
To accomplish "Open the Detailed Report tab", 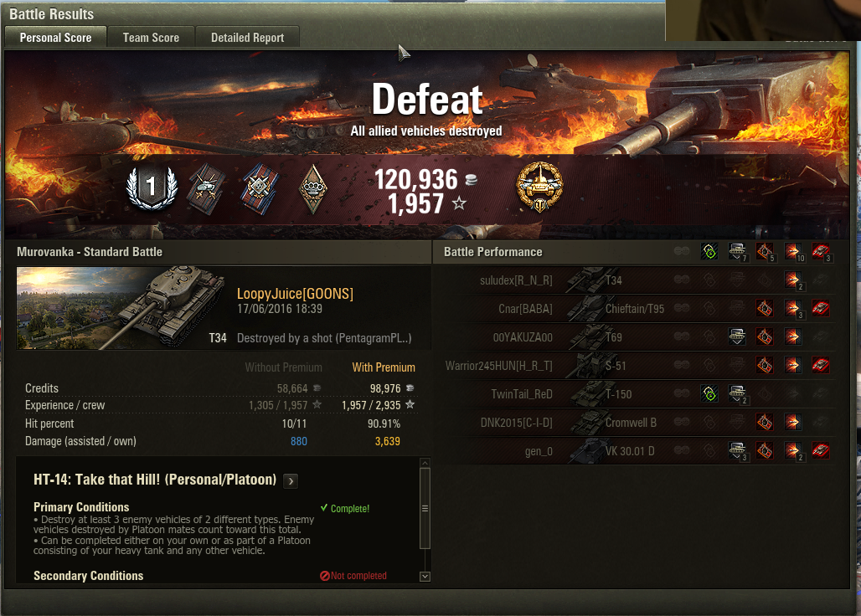I will [x=248, y=38].
